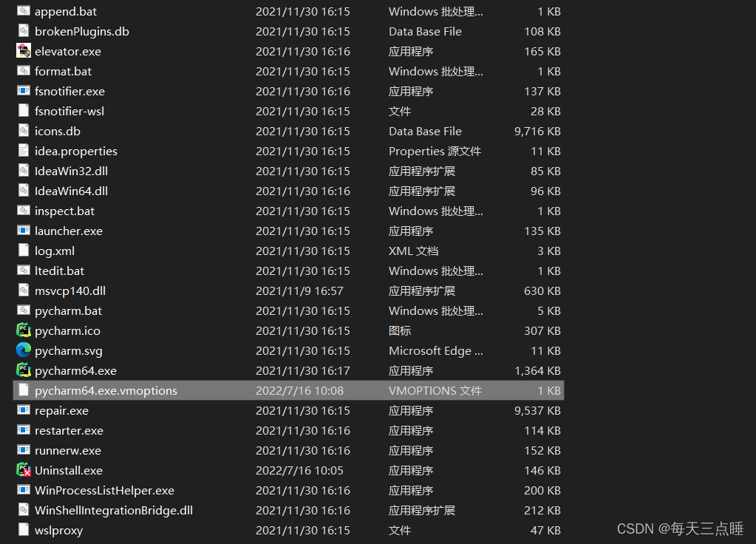Select the file name msvcp140.dll
The image size is (756, 544).
click(x=70, y=290)
